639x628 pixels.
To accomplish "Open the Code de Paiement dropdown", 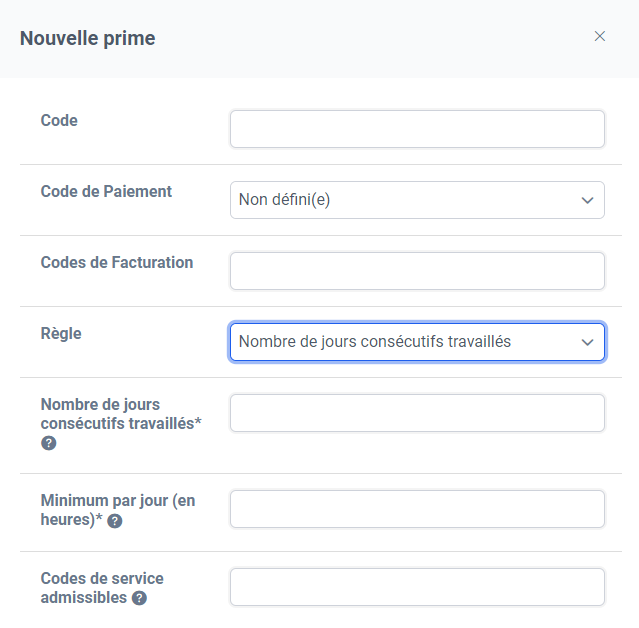I will (x=417, y=200).
